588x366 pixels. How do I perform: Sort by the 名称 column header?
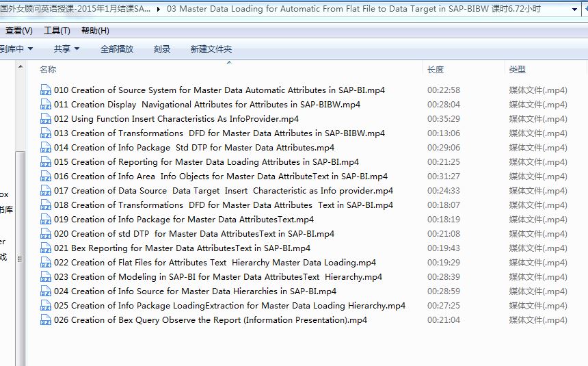pos(48,70)
